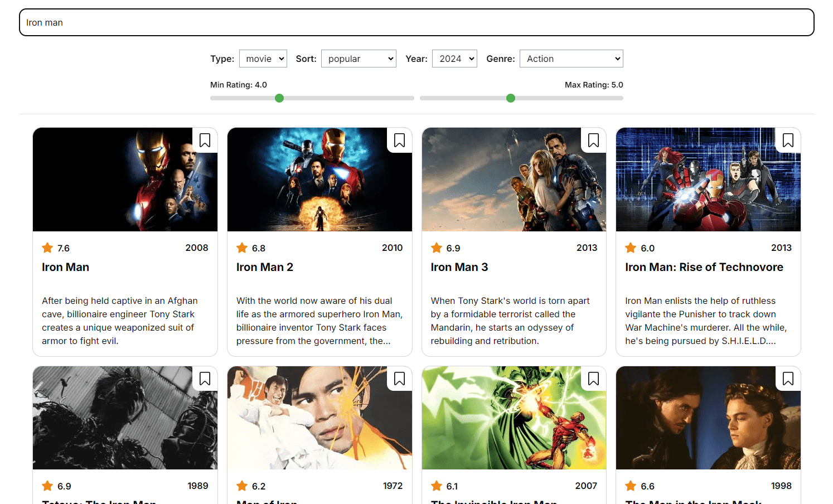The height and width of the screenshot is (504, 833).
Task: Click the star on the 1989 movie card
Action: (x=47, y=486)
